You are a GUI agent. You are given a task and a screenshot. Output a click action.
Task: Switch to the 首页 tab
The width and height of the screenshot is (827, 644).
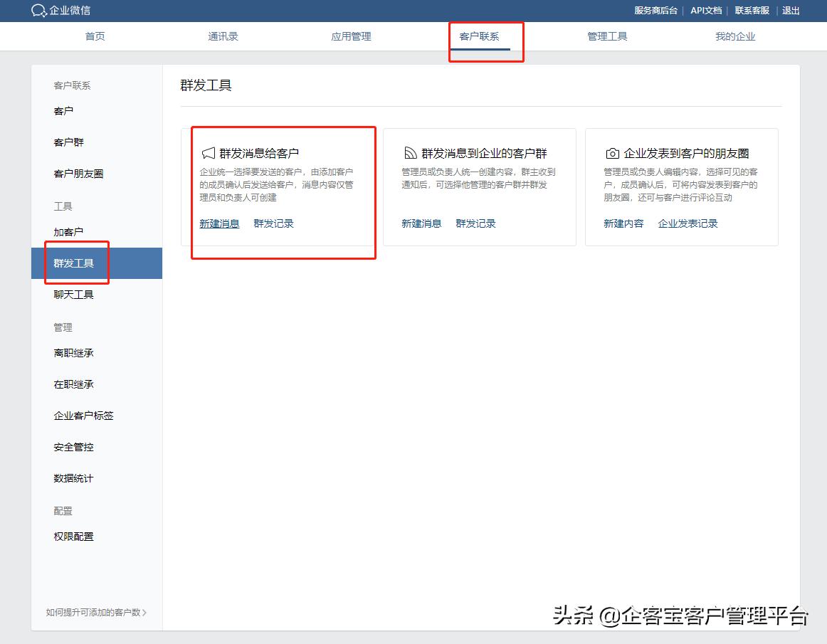coord(95,36)
